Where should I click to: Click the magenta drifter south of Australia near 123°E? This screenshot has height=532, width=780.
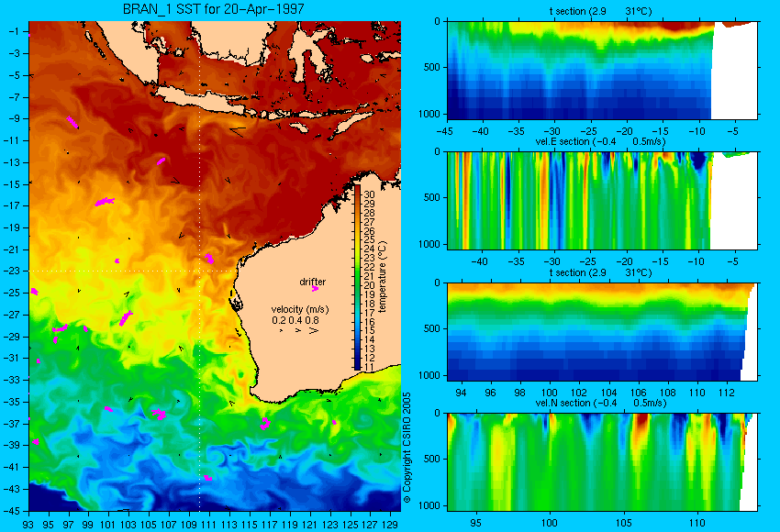[334, 422]
